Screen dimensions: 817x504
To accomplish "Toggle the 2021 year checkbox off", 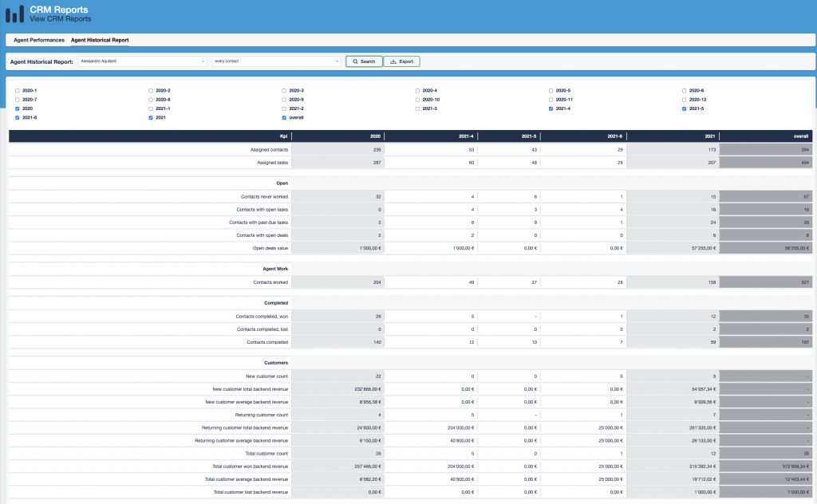I will click(151, 117).
